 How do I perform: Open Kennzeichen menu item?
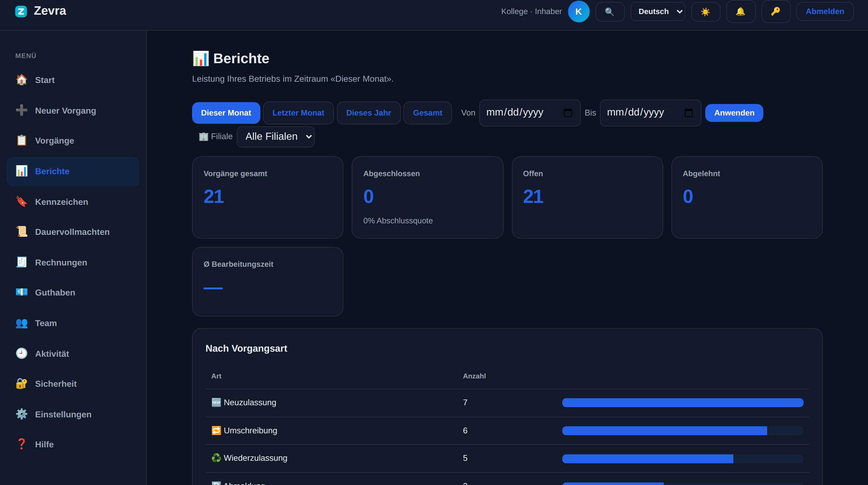73,202
